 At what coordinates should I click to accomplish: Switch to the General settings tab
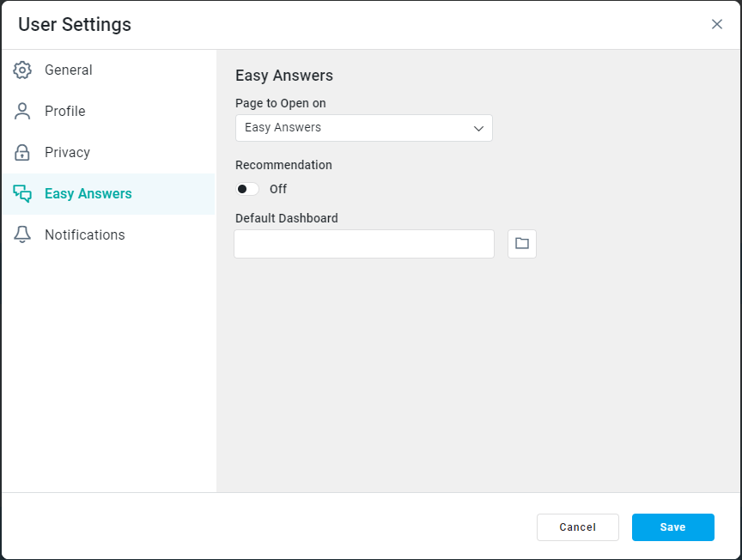coord(69,70)
